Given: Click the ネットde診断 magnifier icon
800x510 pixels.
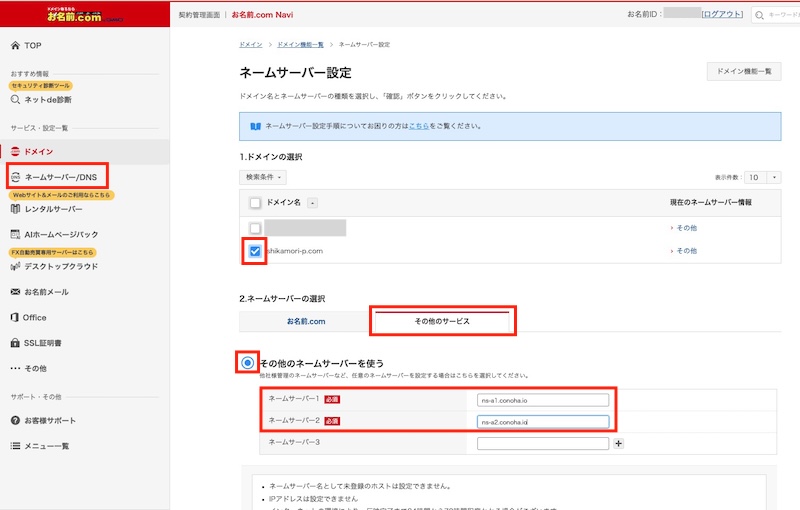Looking at the screenshot, I should 15,99.
